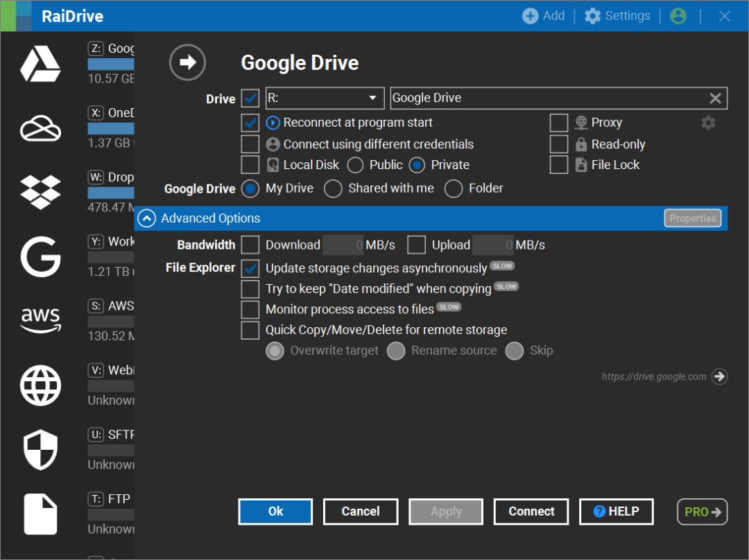Click the round arrow icon beside Google Drive title
The width and height of the screenshot is (749, 560).
(x=187, y=62)
